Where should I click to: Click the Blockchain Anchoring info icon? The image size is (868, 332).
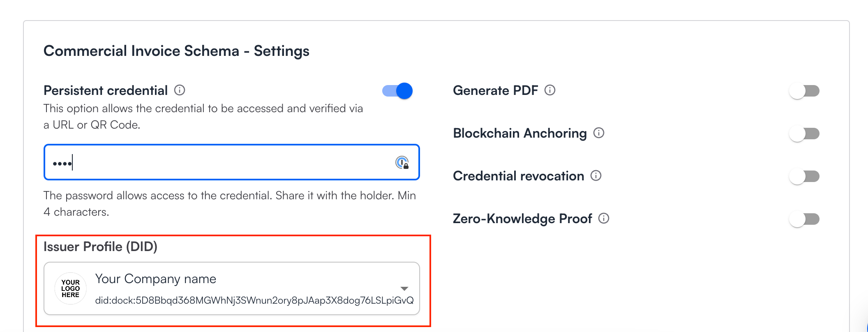pos(599,133)
